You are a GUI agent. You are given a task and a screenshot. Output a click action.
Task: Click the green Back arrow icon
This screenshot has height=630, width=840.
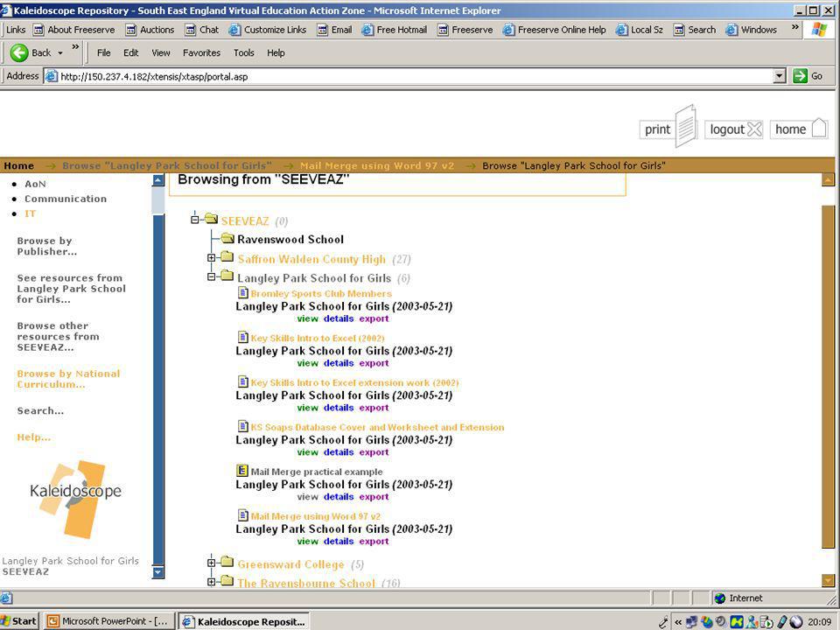[19, 52]
